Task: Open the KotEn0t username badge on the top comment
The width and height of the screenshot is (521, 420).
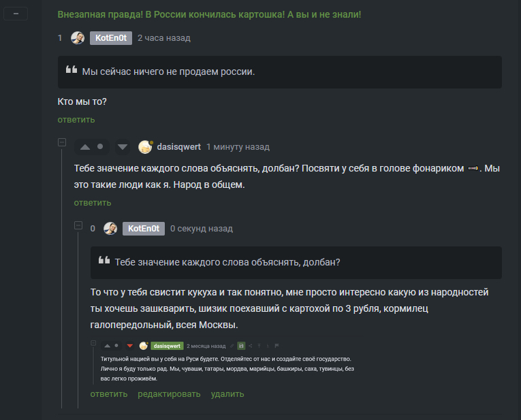Action: [x=110, y=38]
